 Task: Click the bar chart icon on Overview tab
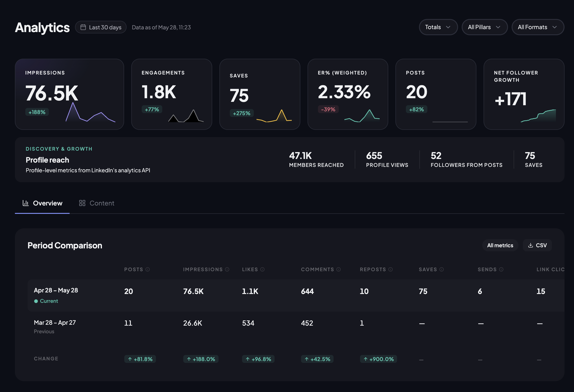coord(26,203)
